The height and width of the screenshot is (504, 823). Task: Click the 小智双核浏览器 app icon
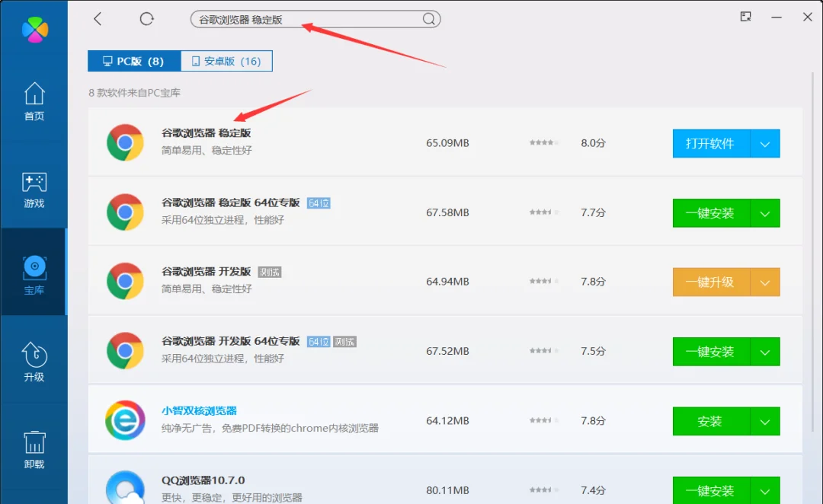pyautogui.click(x=125, y=420)
